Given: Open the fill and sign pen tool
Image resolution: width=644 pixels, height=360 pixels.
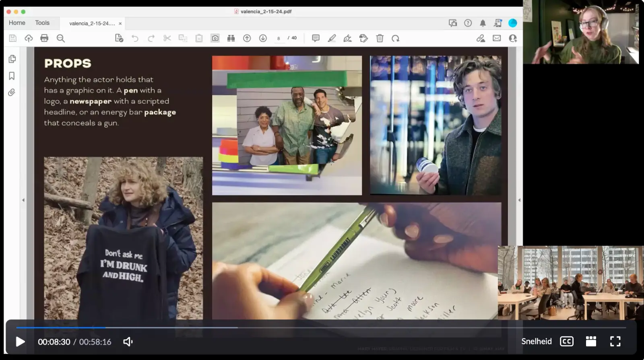Looking at the screenshot, I should (x=348, y=38).
